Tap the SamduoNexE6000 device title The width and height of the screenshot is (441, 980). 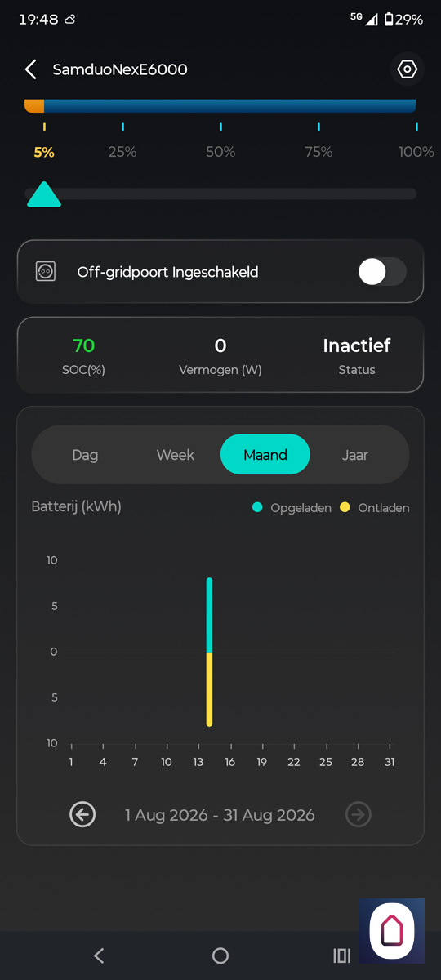pyautogui.click(x=120, y=69)
